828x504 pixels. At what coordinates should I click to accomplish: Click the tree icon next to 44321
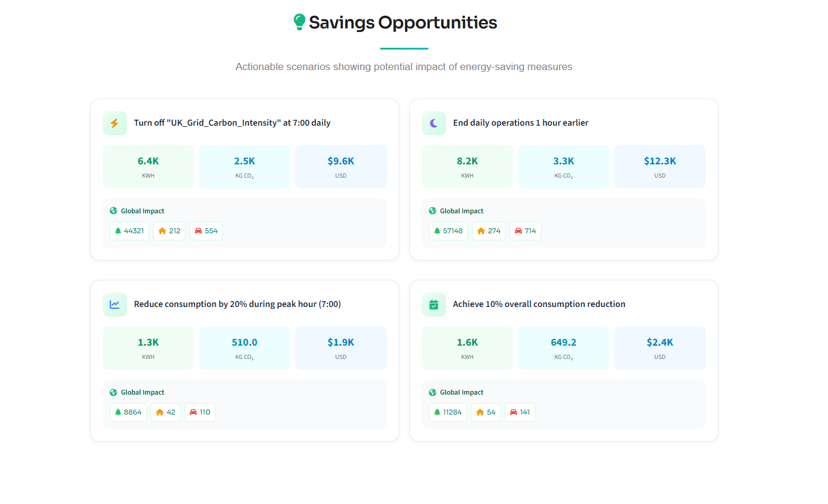(x=118, y=231)
